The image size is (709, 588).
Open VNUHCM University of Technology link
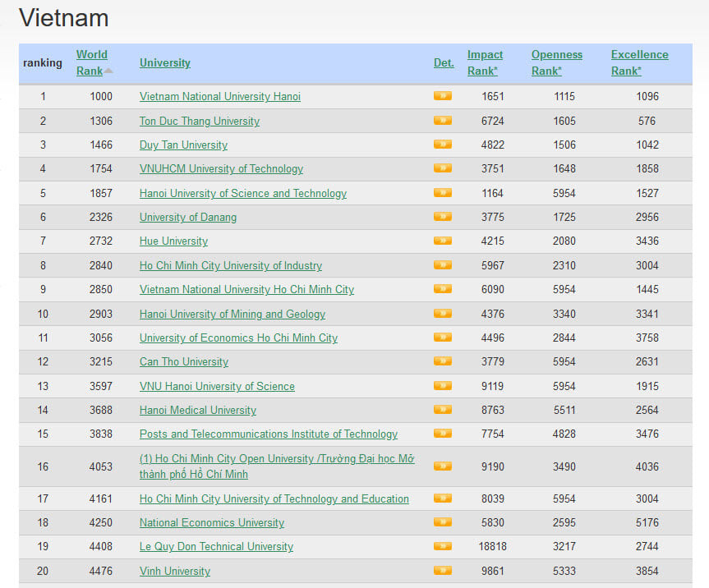click(221, 169)
